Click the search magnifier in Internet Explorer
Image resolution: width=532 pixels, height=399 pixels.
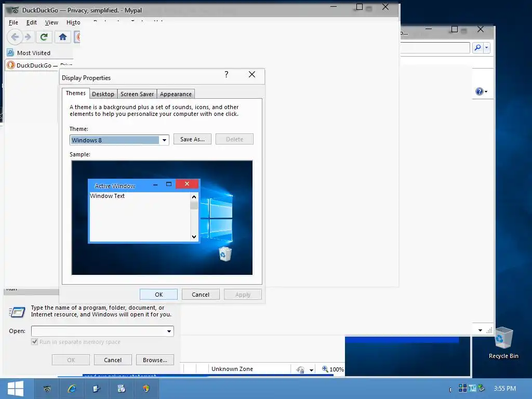coord(478,47)
